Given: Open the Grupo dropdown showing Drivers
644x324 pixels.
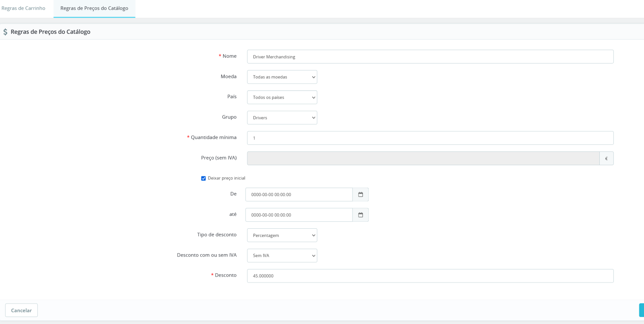Looking at the screenshot, I should click(x=282, y=118).
